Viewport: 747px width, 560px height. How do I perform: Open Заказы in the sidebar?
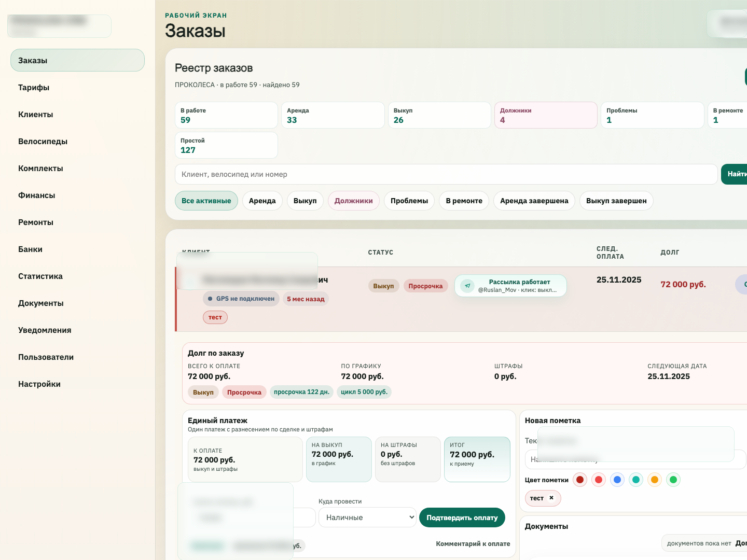tap(77, 60)
